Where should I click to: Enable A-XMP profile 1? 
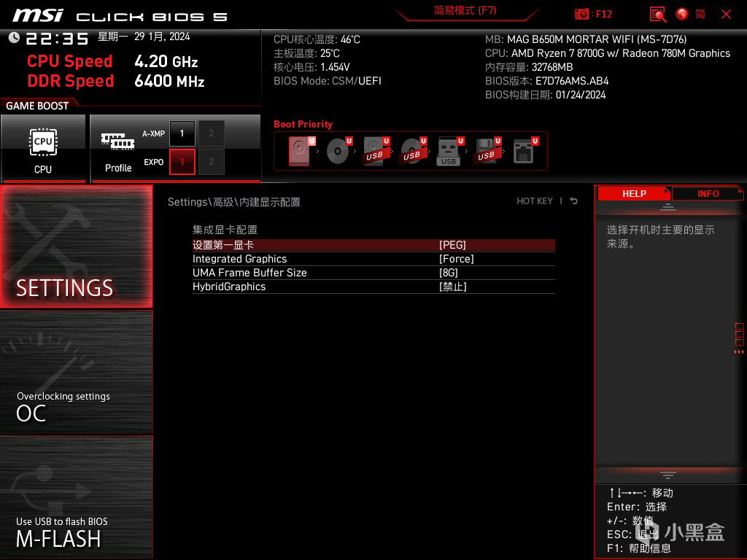click(182, 133)
